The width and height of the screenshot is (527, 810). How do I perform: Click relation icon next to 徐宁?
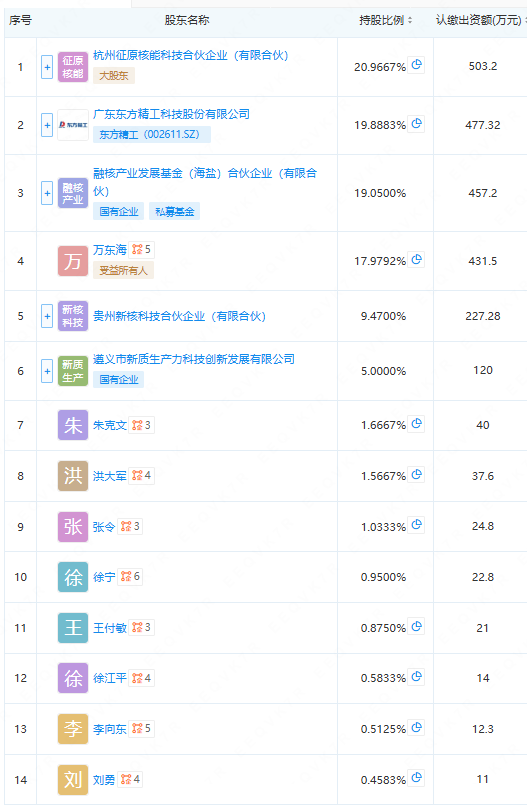point(130,577)
